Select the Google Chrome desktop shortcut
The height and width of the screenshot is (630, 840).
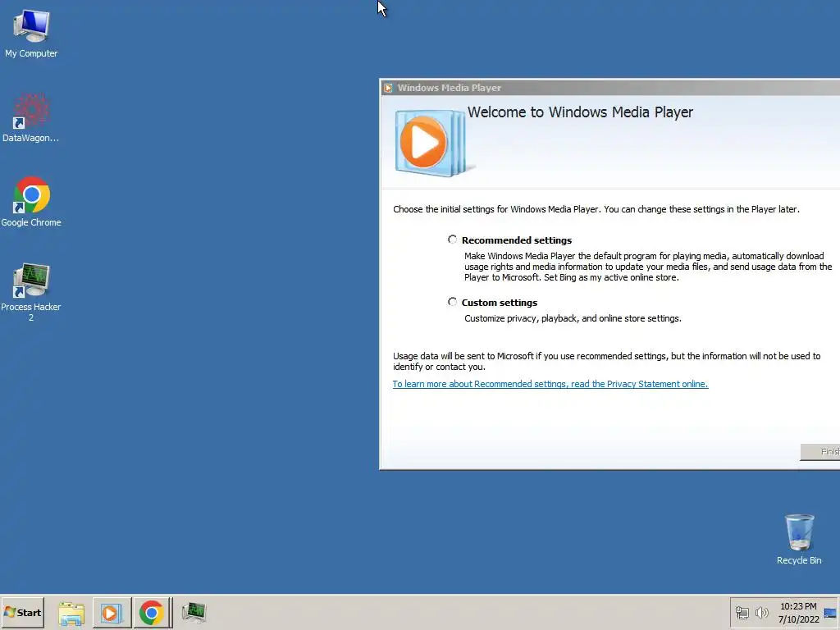(31, 202)
